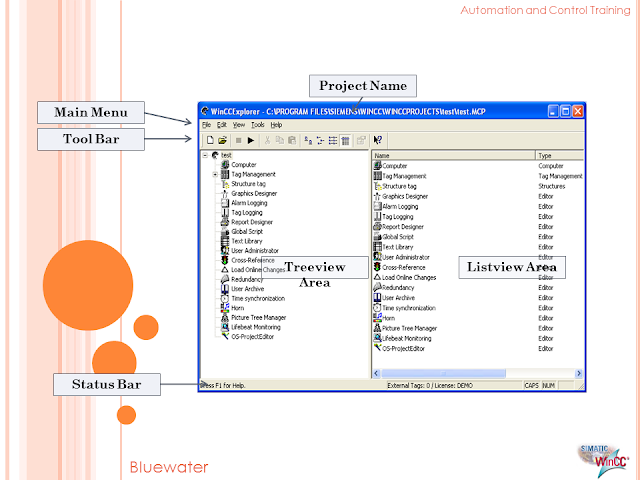The width and height of the screenshot is (640, 480).
Task: Click the Activate play toolbar button
Action: pyautogui.click(x=251, y=140)
